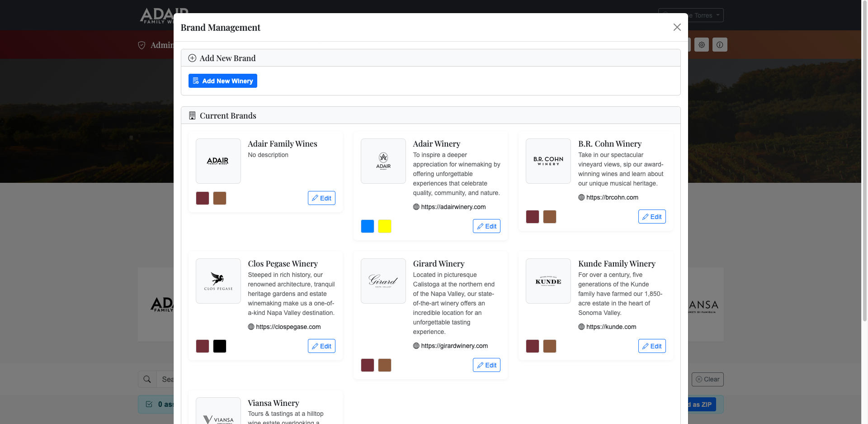Open Edit for B.R. Cohn Winery

click(x=651, y=217)
